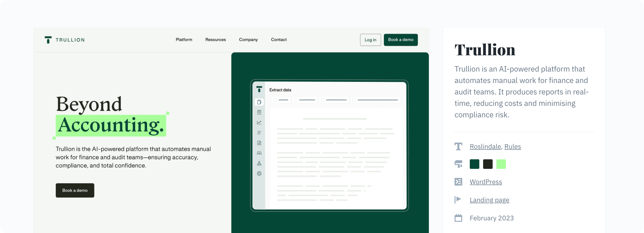
Task: Pick the near-black color swatch
Action: pos(487,164)
